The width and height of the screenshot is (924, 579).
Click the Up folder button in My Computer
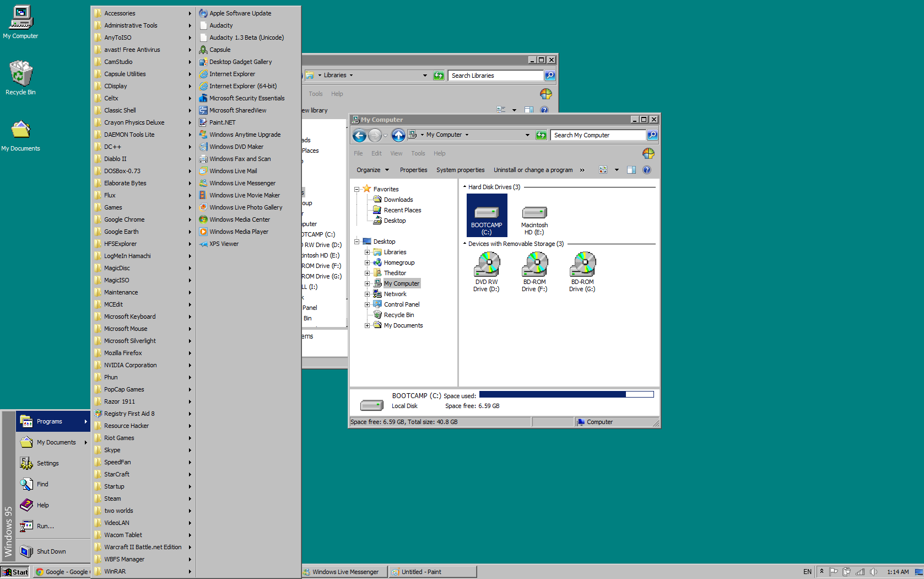click(x=398, y=135)
